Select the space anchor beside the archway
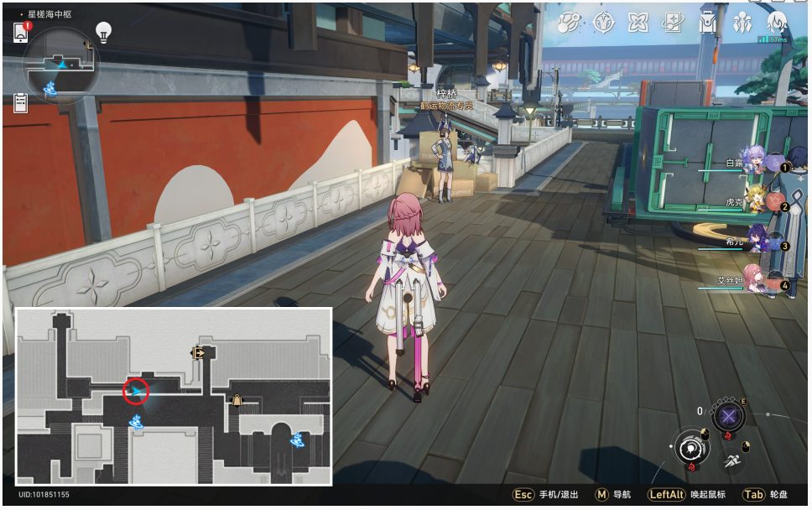Image resolution: width=812 pixels, height=510 pixels. [x=297, y=440]
